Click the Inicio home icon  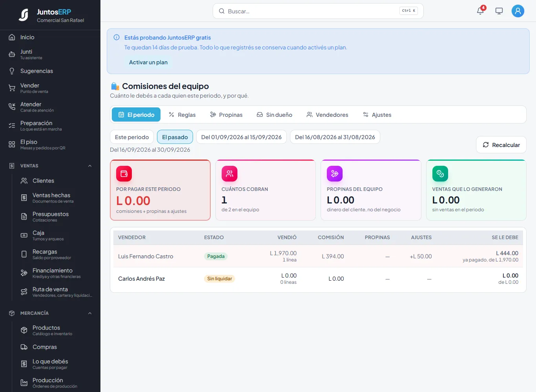[x=12, y=37]
